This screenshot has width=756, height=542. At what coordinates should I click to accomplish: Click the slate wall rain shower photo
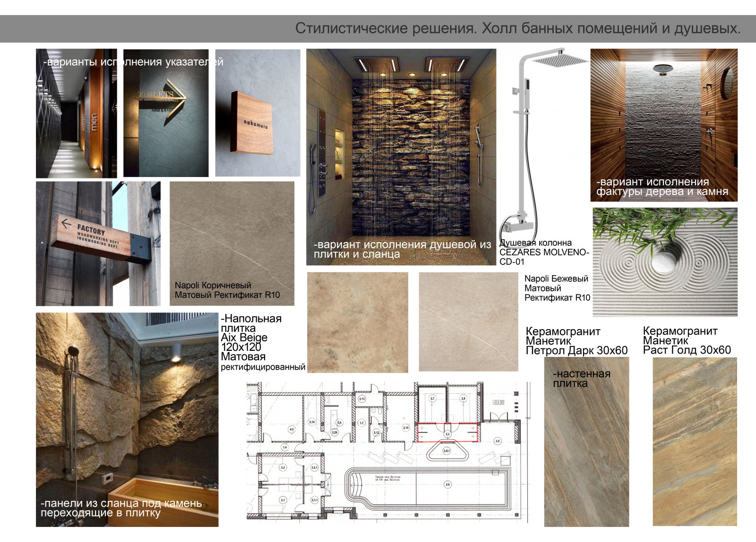(401, 151)
